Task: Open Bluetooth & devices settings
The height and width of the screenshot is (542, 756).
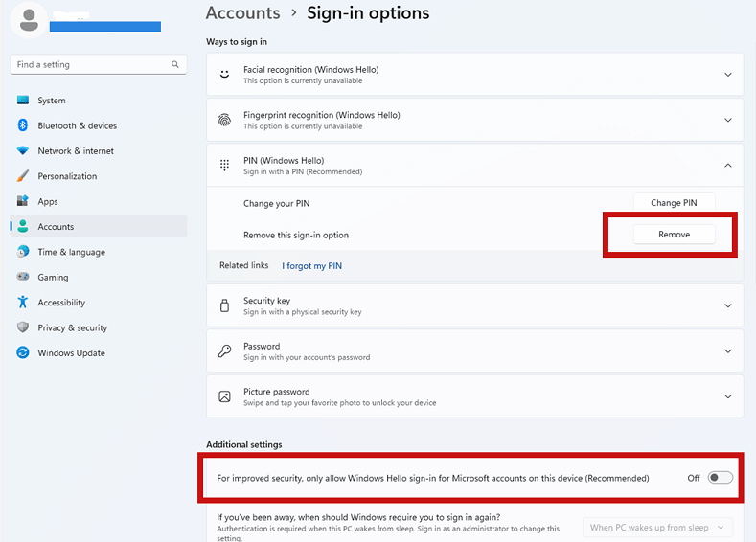Action: [x=99, y=125]
